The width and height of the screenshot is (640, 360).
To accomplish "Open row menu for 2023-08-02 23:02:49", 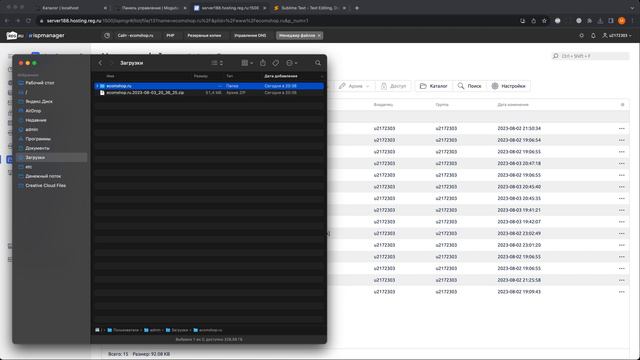I will click(622, 233).
